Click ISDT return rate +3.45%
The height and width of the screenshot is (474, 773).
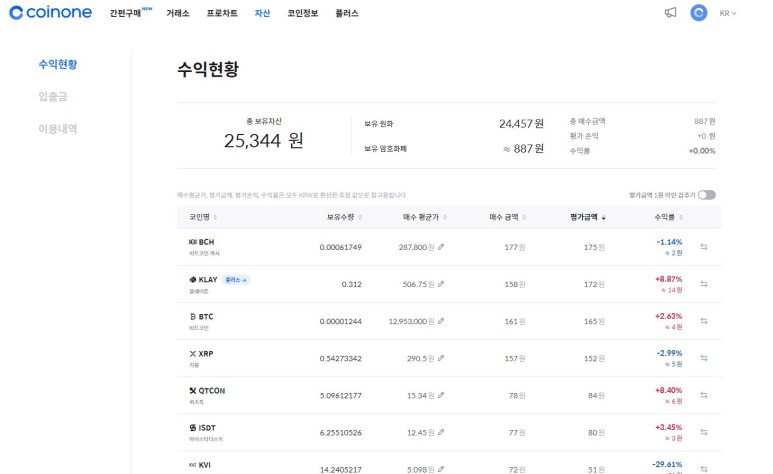click(x=668, y=427)
